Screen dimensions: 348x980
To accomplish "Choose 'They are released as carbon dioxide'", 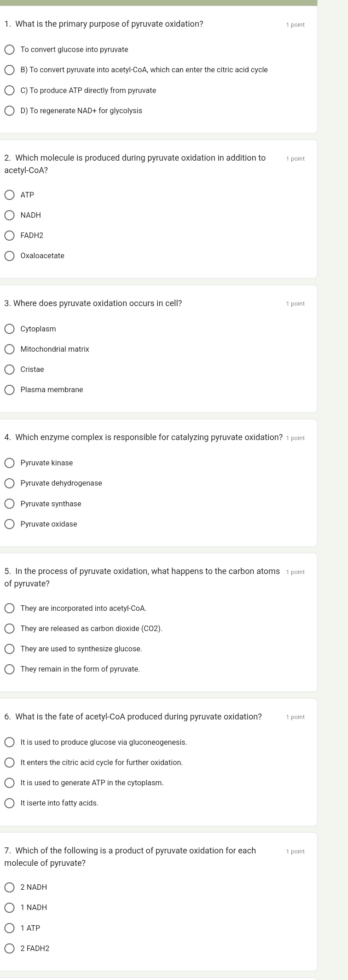I will (10, 629).
